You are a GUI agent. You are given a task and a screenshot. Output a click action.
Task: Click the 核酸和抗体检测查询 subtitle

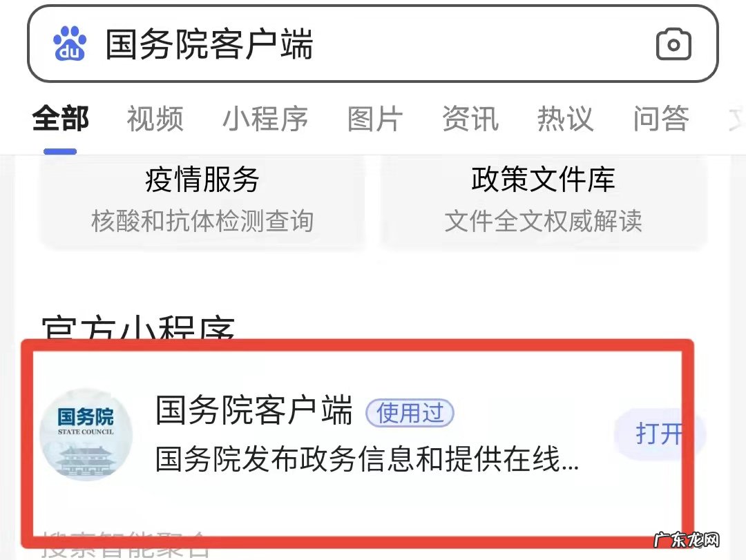[202, 221]
